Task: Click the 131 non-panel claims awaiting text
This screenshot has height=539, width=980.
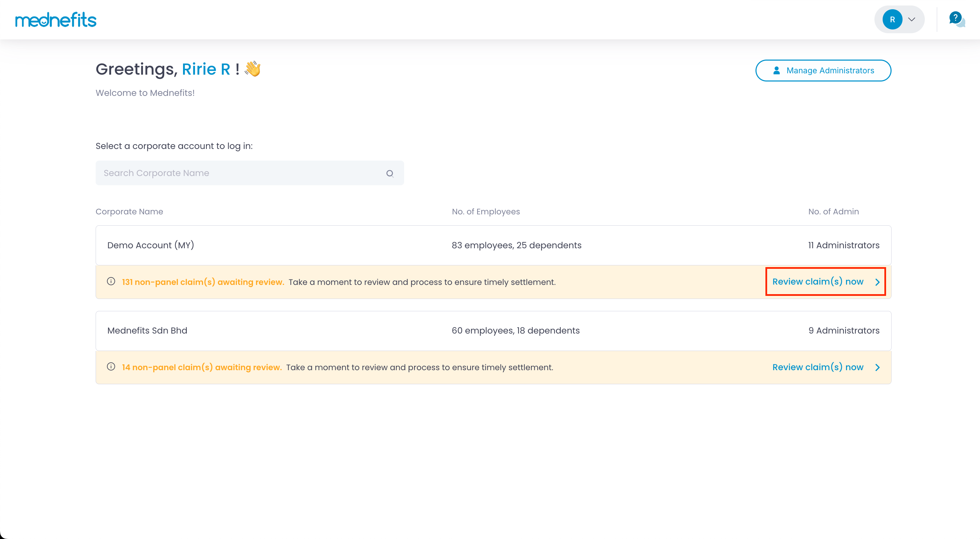Action: 203,282
